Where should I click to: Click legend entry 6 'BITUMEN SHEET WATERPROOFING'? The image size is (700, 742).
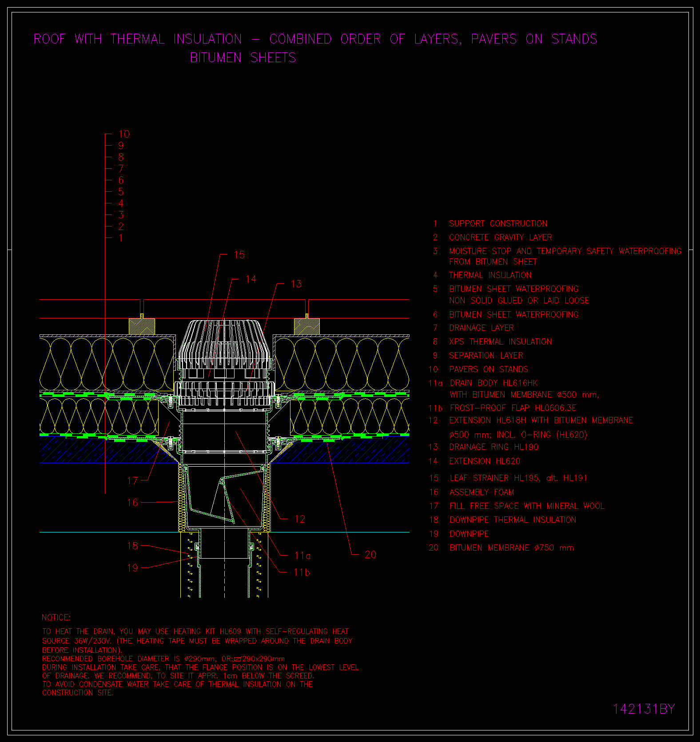tap(513, 314)
